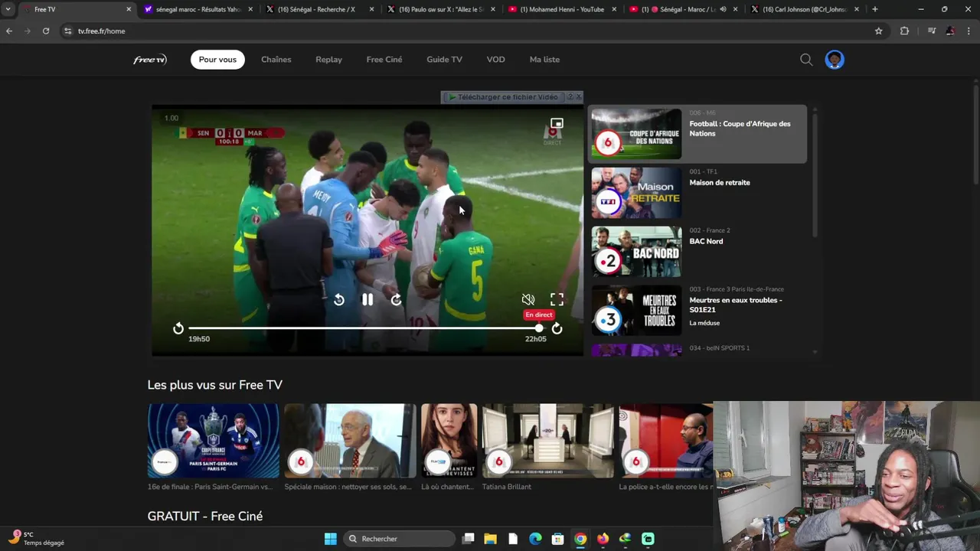The height and width of the screenshot is (551, 980).
Task: Toggle picture-in-picture mode on player
Action: (x=557, y=123)
